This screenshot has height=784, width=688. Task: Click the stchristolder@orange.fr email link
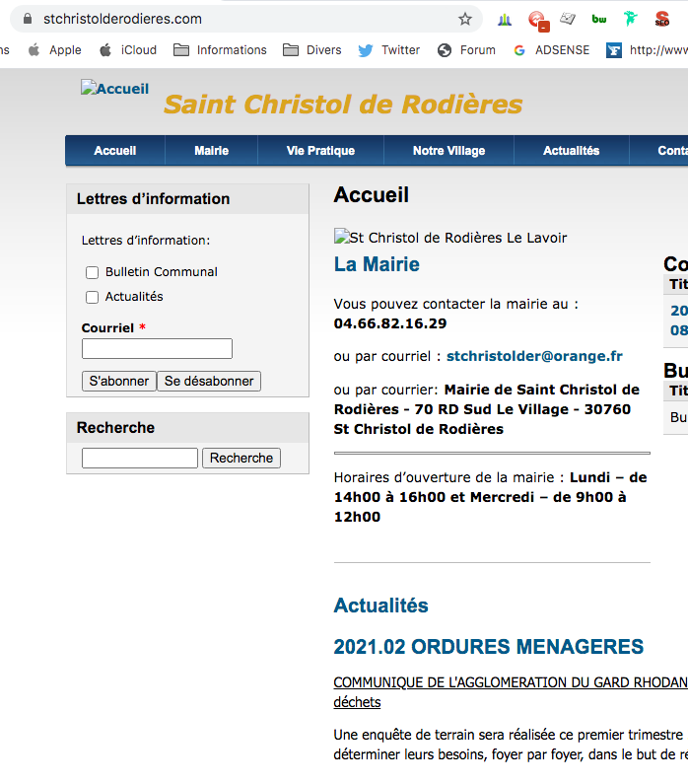pyautogui.click(x=534, y=356)
